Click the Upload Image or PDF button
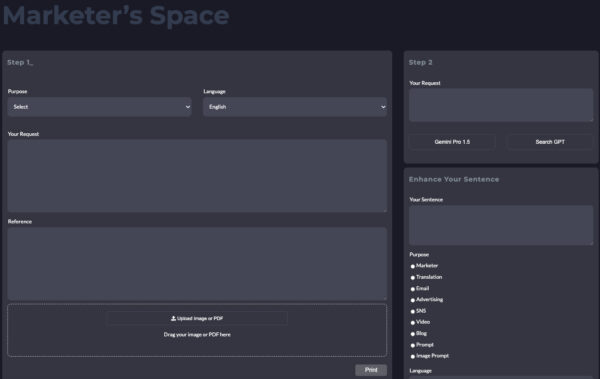The width and height of the screenshot is (600, 379). pos(197,318)
